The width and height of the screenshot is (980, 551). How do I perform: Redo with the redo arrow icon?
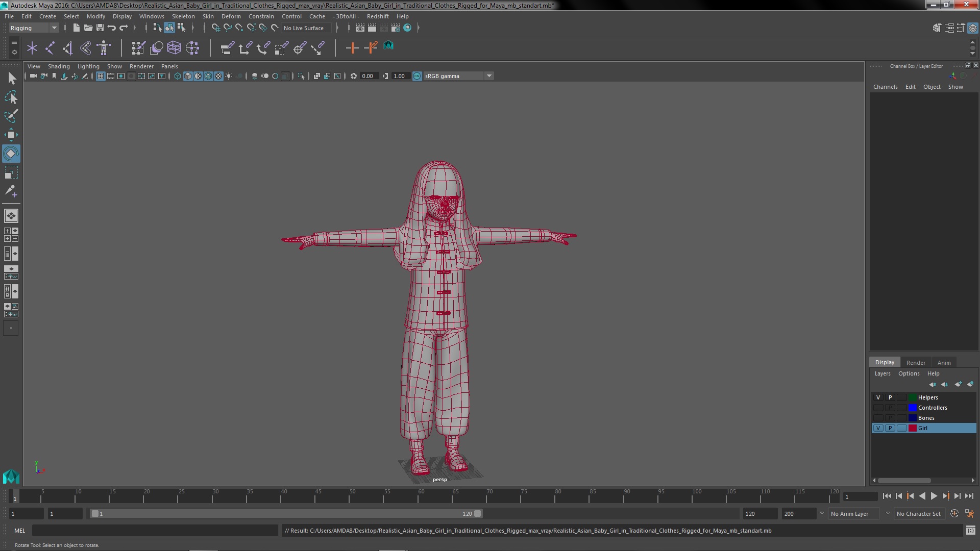[x=124, y=28]
